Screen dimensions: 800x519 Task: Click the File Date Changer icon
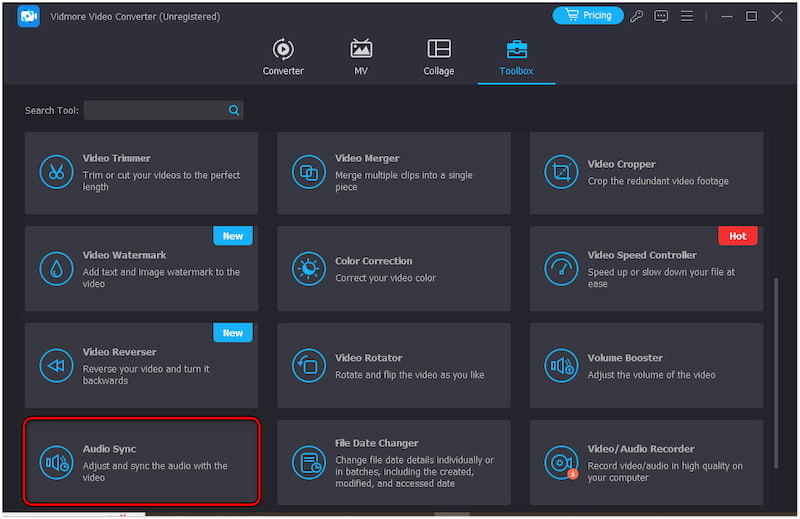pos(309,462)
